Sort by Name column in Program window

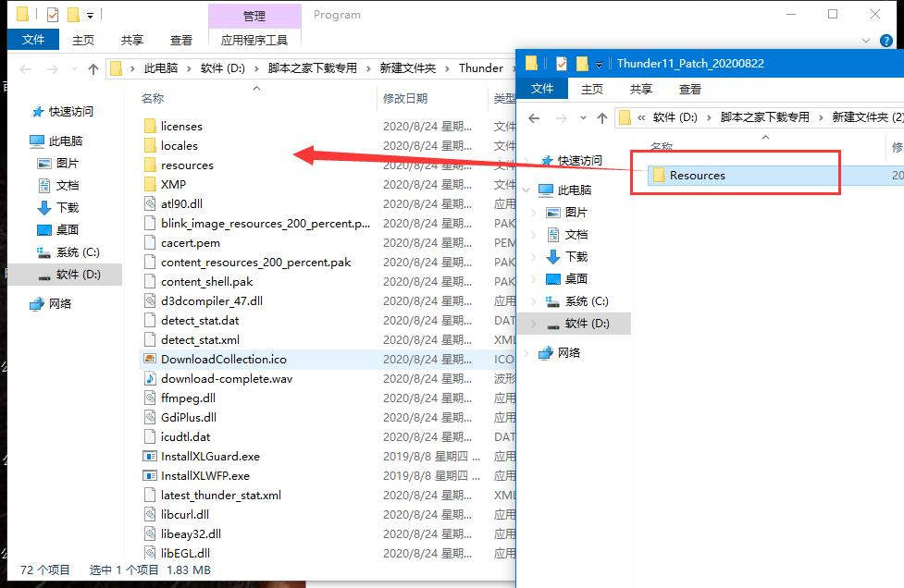click(153, 99)
